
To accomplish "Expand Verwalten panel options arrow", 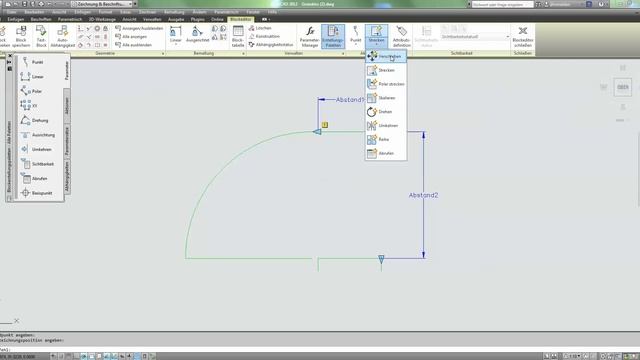I will [x=343, y=53].
